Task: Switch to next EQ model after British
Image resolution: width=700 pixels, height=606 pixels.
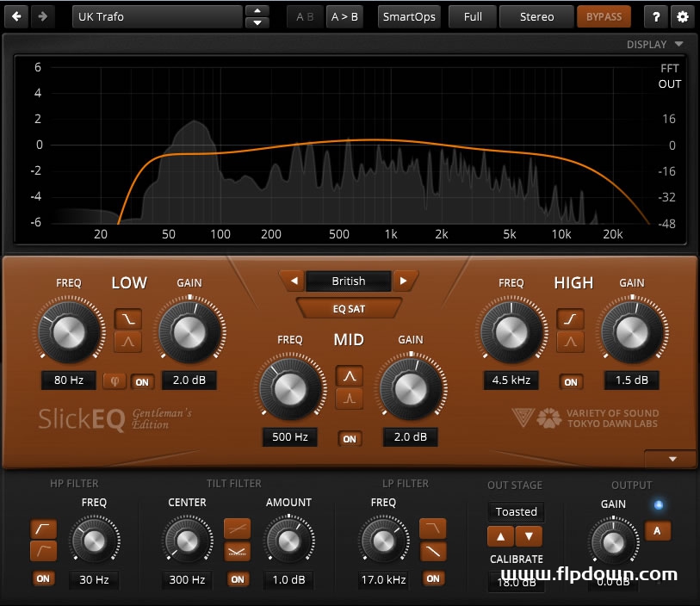Action: tap(403, 281)
